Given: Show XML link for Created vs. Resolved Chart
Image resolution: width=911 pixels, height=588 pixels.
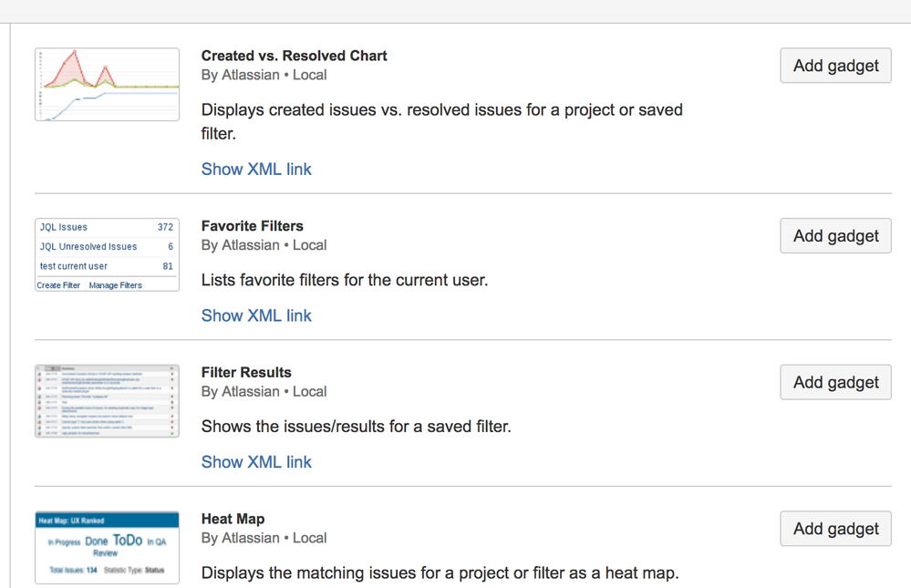Looking at the screenshot, I should (256, 170).
